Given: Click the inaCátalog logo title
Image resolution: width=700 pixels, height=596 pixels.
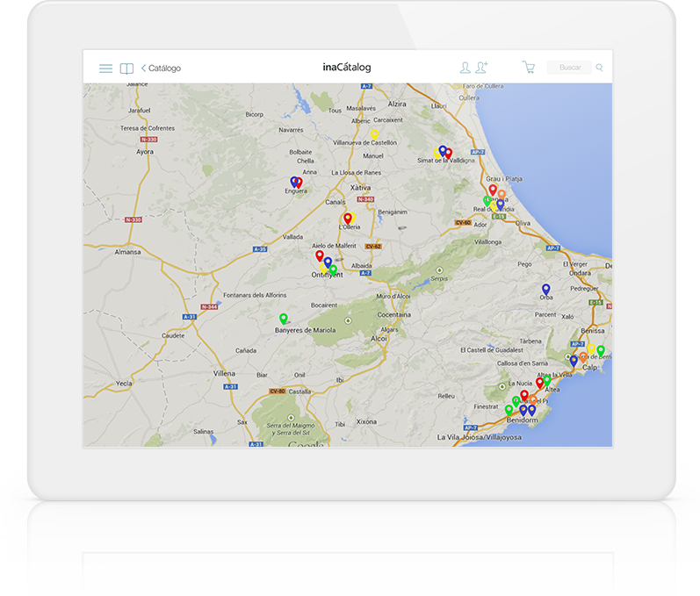Looking at the screenshot, I should tap(347, 68).
